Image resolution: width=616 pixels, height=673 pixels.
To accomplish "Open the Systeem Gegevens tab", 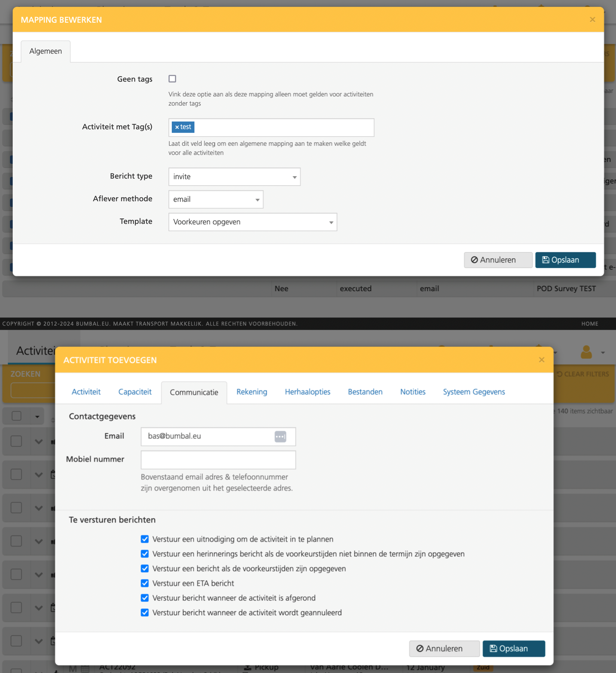I will (x=474, y=392).
